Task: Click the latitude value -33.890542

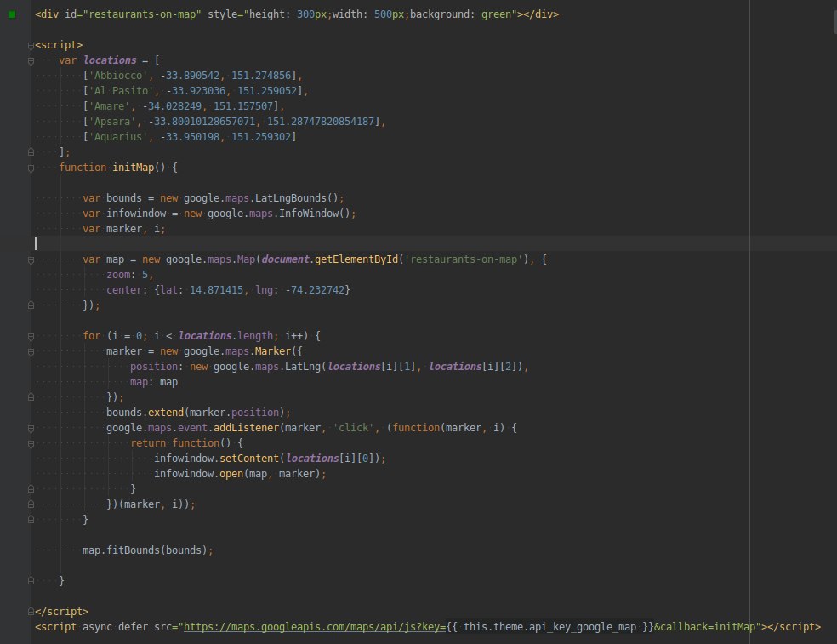Action: (x=190, y=76)
